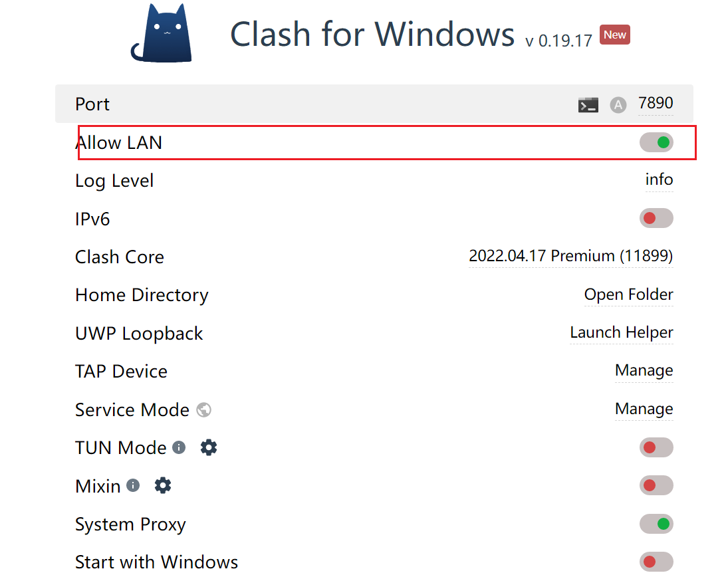Click the Clash for Windows title

(372, 35)
